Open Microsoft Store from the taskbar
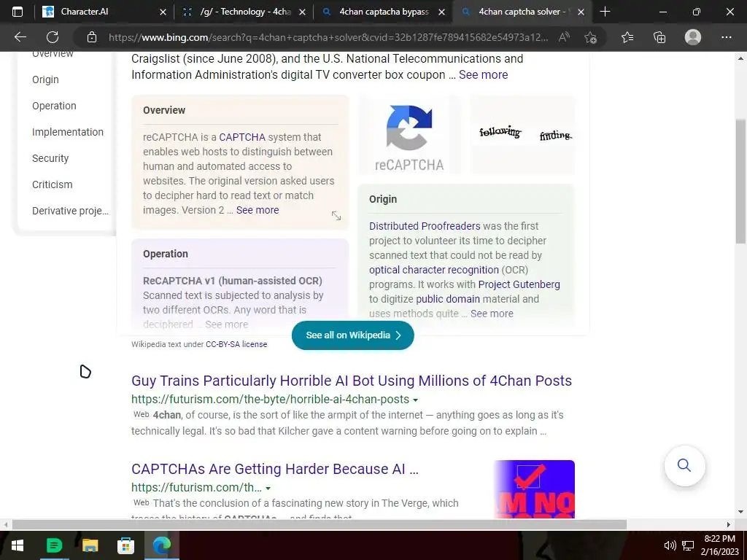 (x=125, y=545)
